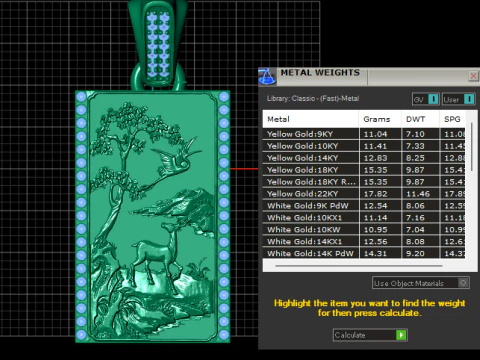Click the horizontal scrollbar under metals table
The image size is (480, 360).
pyautogui.click(x=359, y=266)
